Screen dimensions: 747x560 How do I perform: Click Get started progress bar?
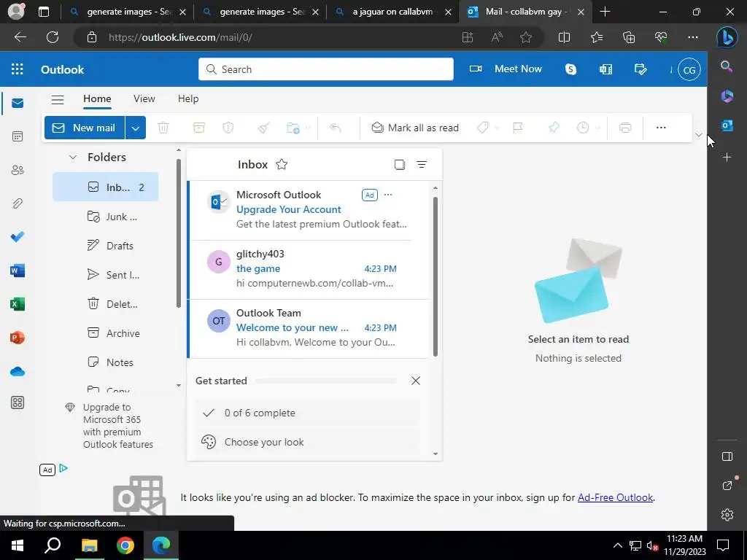pyautogui.click(x=326, y=381)
